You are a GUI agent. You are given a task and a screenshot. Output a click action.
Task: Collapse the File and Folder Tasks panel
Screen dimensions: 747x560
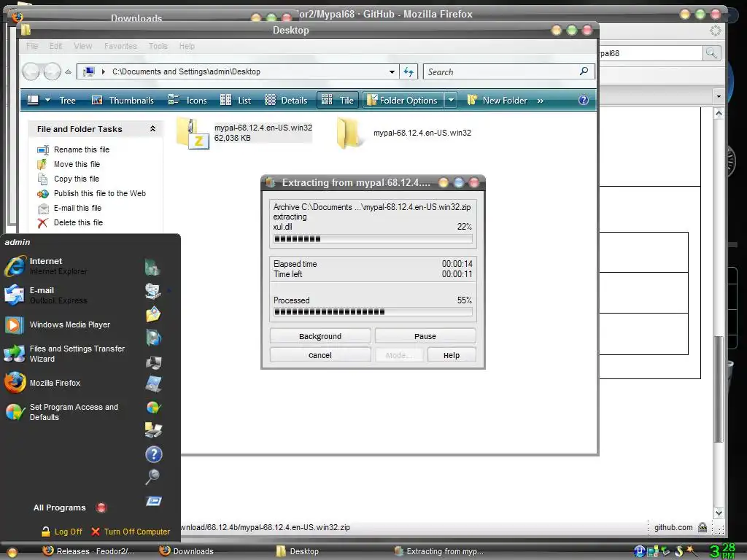[x=152, y=129]
